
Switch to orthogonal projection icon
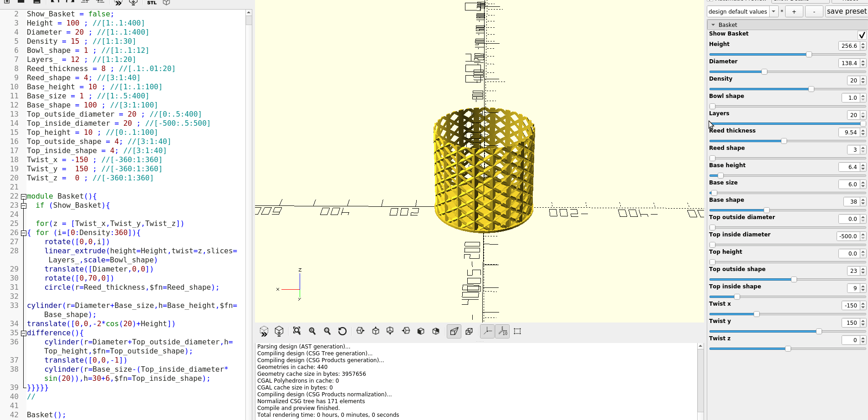click(470, 331)
